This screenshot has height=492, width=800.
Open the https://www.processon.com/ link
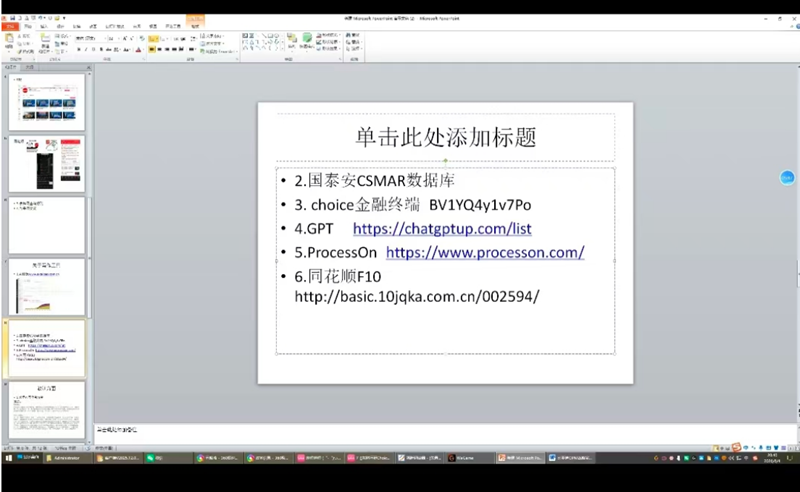485,252
